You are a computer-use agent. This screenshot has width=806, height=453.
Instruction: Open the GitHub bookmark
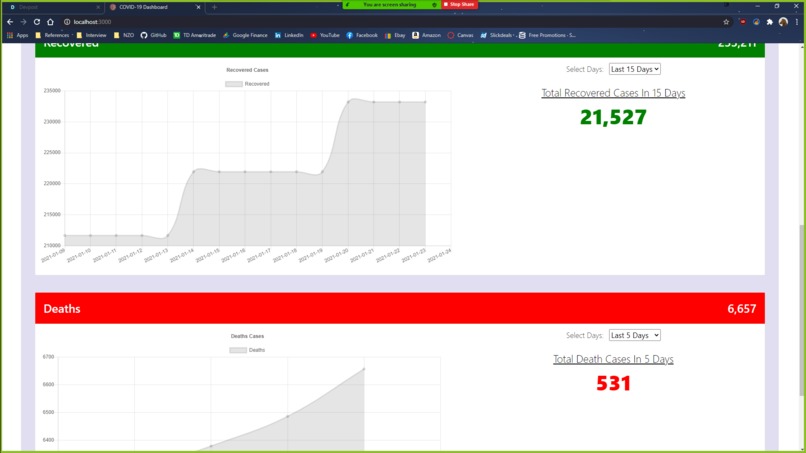tap(154, 35)
